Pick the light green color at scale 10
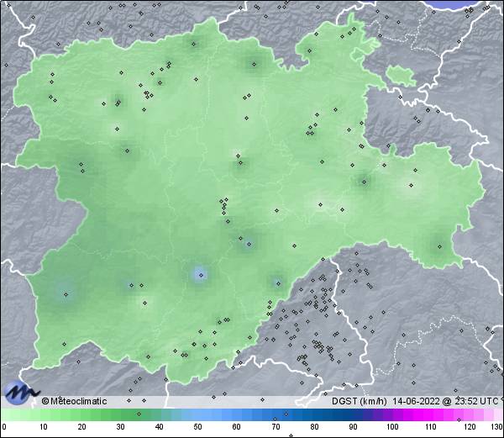 (44, 414)
